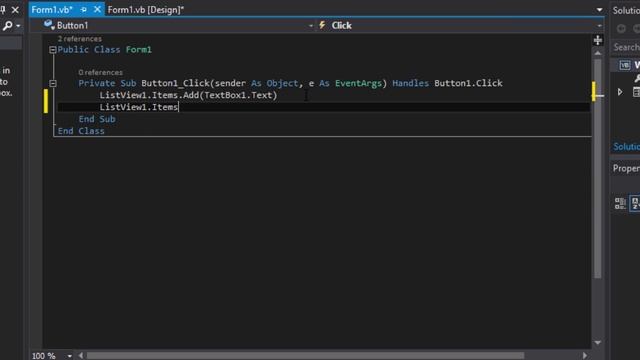Expand the collapsed Solution Explorer tree node
Screen dimensions: 640x360
pos(620,92)
